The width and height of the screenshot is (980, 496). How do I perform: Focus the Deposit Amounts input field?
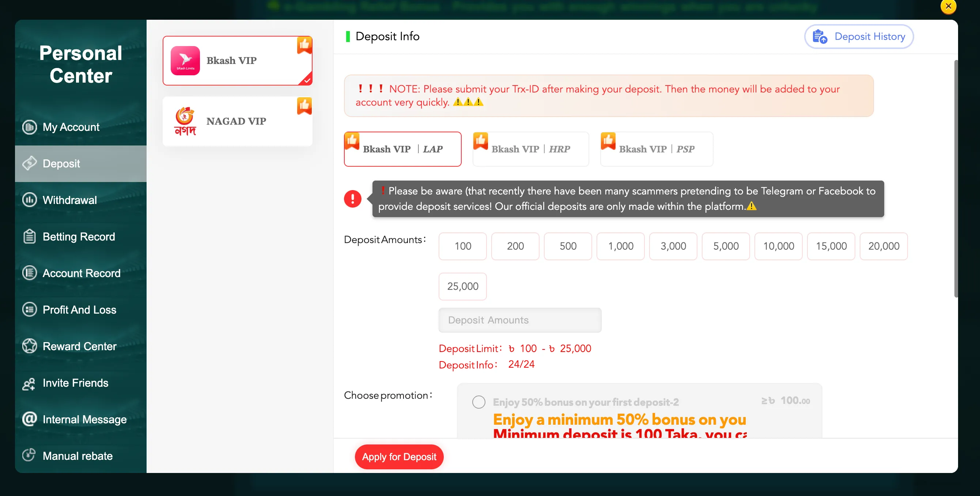[520, 320]
